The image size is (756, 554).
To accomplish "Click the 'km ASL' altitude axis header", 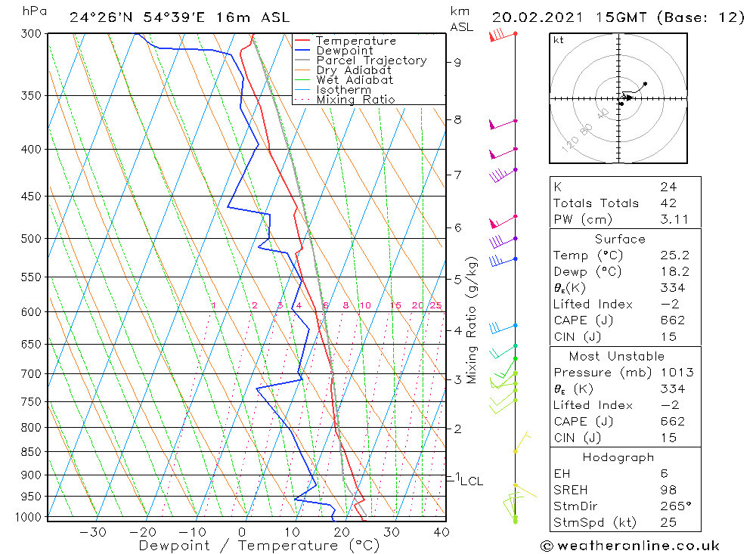I will point(461,20).
